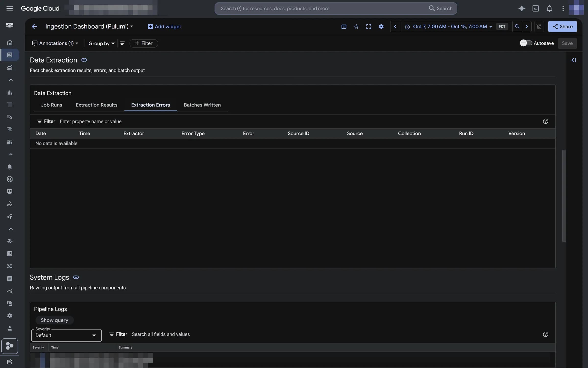Open the Ingestion Dashboard title dropdown
Image resolution: width=588 pixels, height=368 pixels.
click(89, 26)
